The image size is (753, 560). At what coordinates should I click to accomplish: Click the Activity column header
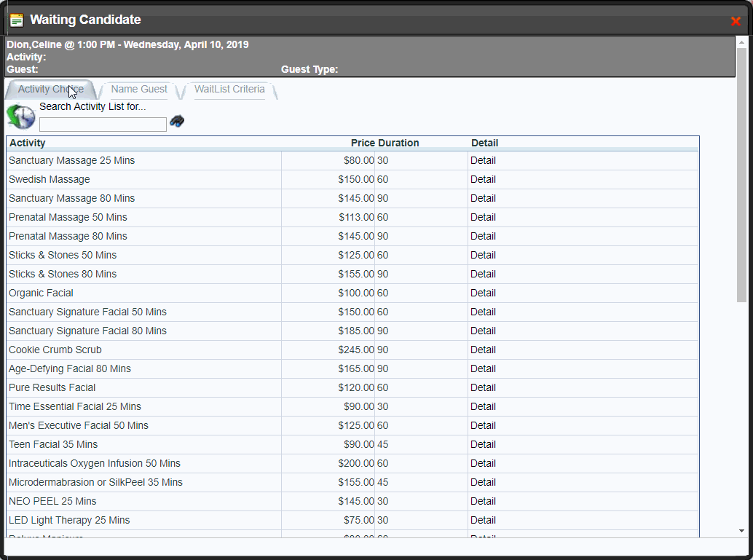point(28,143)
